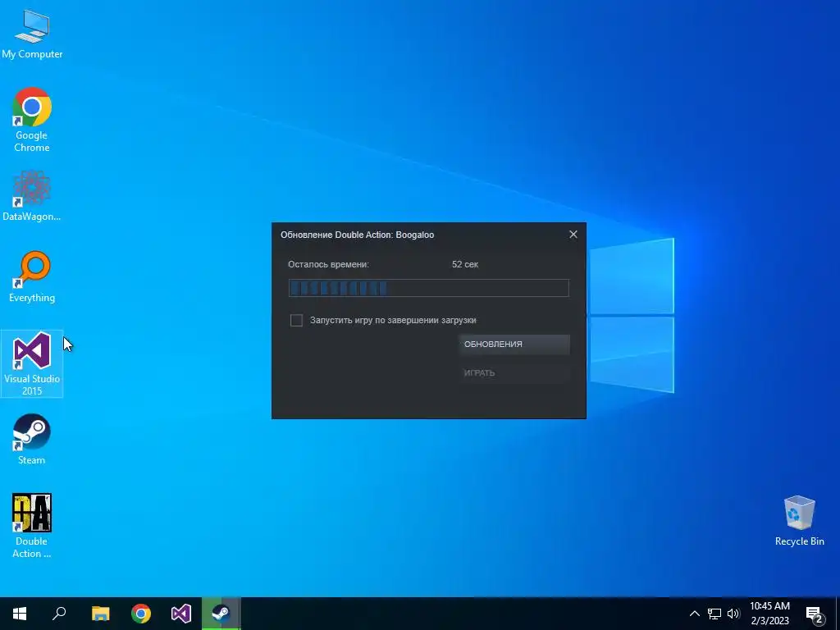Click the Осталось времени label
Viewport: 840px width, 630px height.
328,264
